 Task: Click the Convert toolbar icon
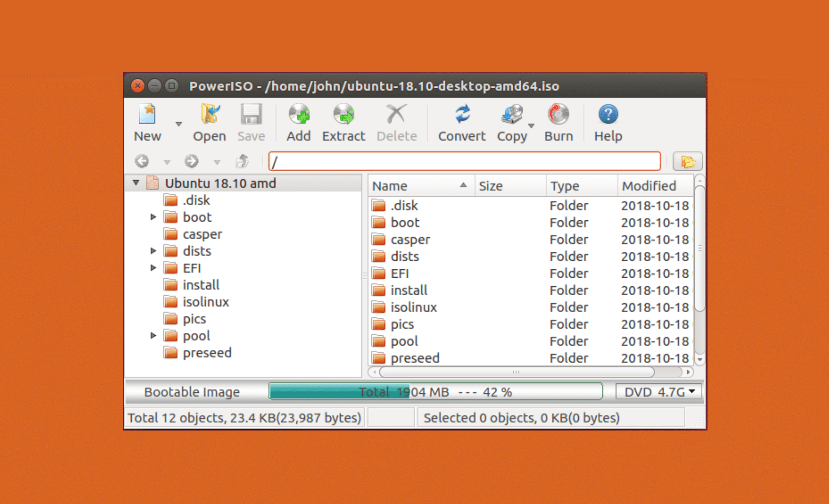(462, 115)
